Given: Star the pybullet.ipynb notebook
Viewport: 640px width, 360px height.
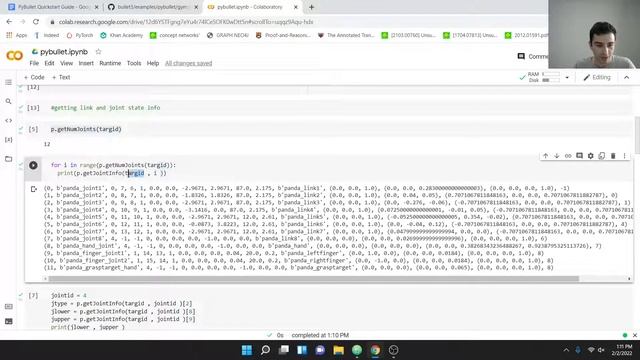Looking at the screenshot, I should 98,52.
